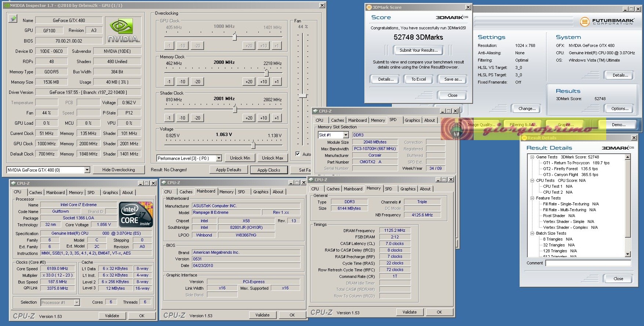644x326 pixels.
Task: Click To Excel button in 3DMark Score
Action: [x=418, y=79]
